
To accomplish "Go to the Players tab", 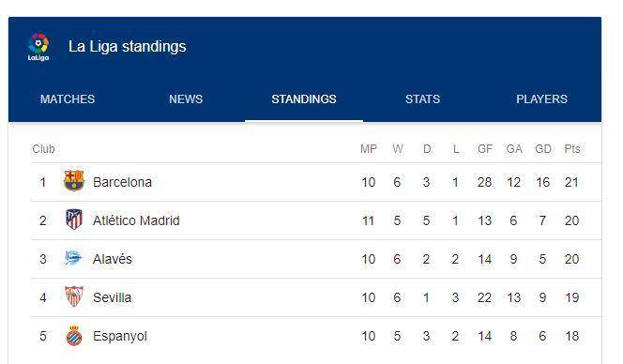I will click(541, 99).
